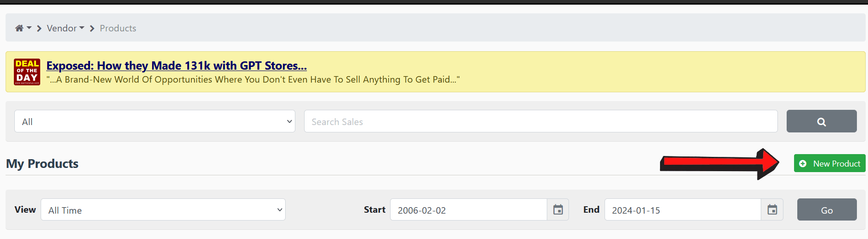Click the My Products heading
Screen dimensions: 868x239
[x=43, y=164]
